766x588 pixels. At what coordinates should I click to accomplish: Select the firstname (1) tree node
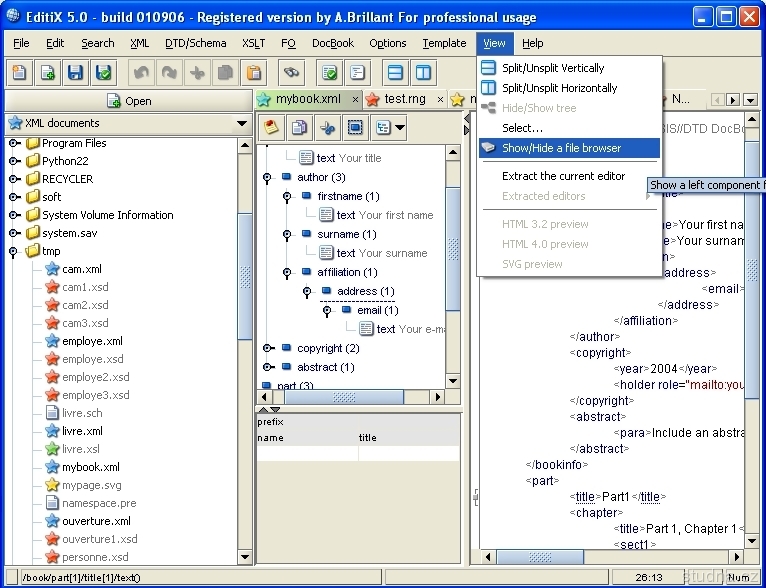coord(348,196)
